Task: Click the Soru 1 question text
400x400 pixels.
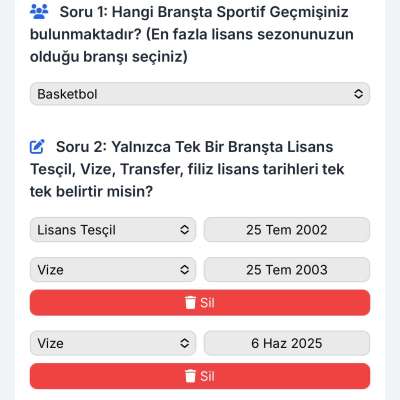Action: click(192, 34)
